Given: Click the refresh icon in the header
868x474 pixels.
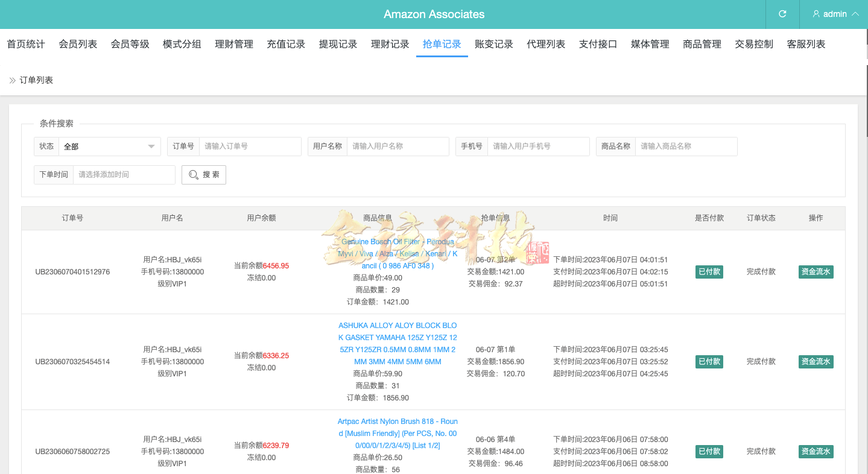Looking at the screenshot, I should click(782, 14).
